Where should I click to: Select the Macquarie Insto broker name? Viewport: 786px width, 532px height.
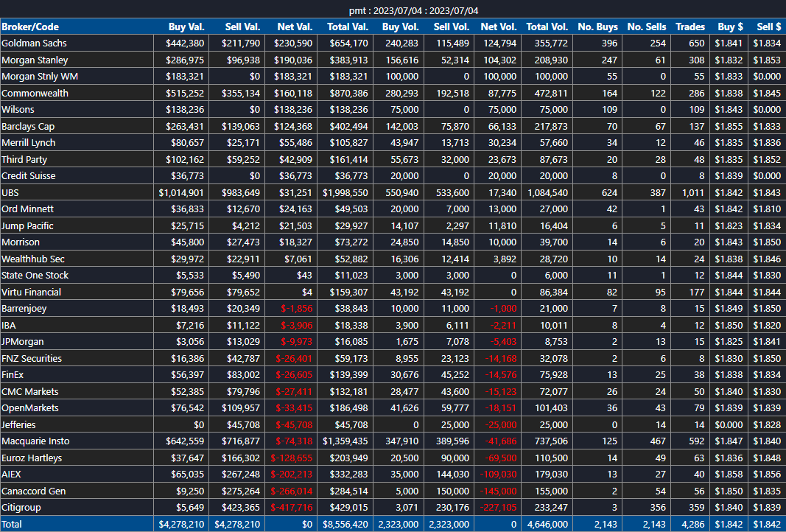click(x=35, y=441)
